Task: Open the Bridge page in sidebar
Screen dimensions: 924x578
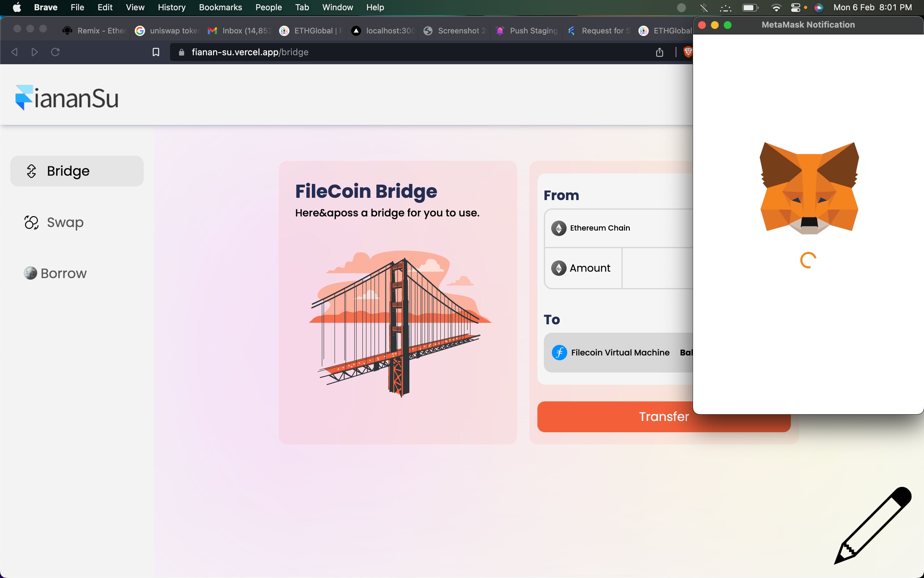Action: coord(77,171)
